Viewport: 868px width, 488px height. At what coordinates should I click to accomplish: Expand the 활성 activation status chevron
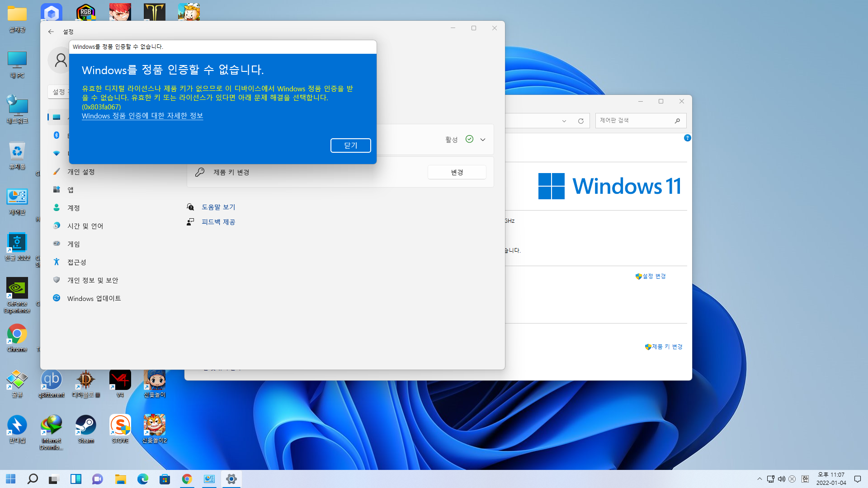(483, 140)
